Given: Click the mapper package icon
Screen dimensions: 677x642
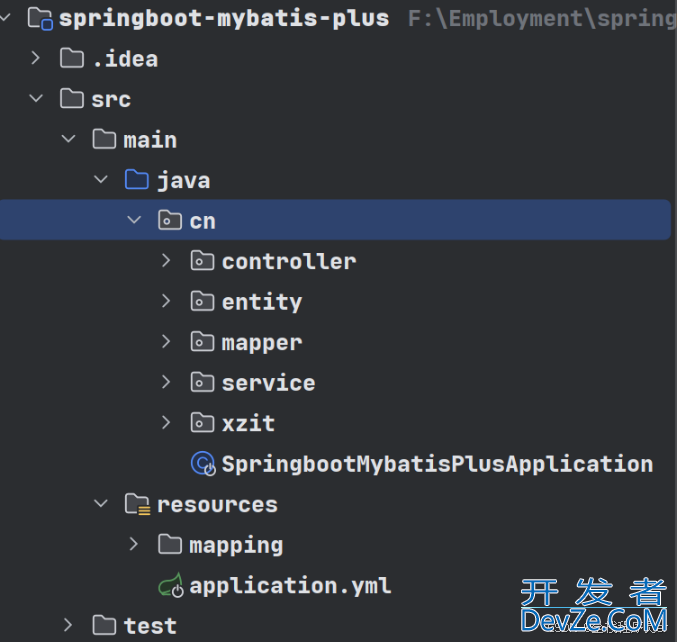Looking at the screenshot, I should [x=203, y=342].
